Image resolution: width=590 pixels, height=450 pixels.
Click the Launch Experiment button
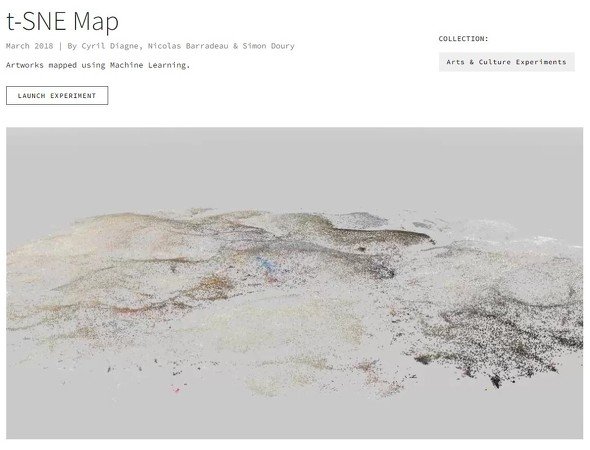57,96
